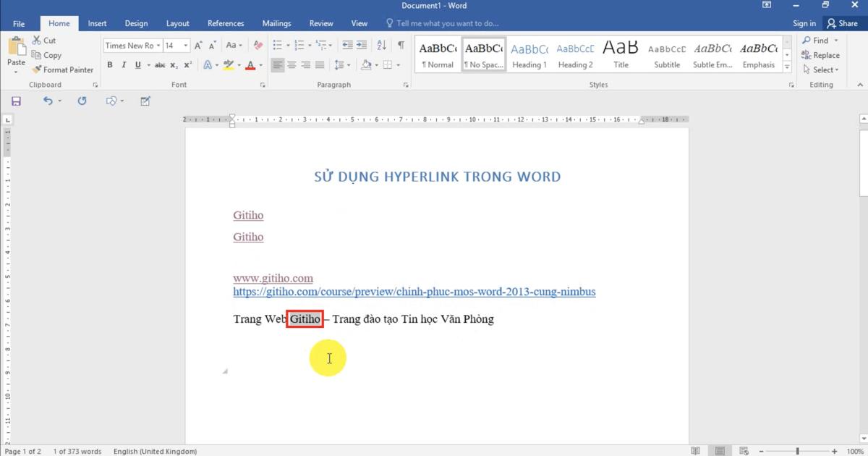Open the References ribbon tab

[226, 23]
